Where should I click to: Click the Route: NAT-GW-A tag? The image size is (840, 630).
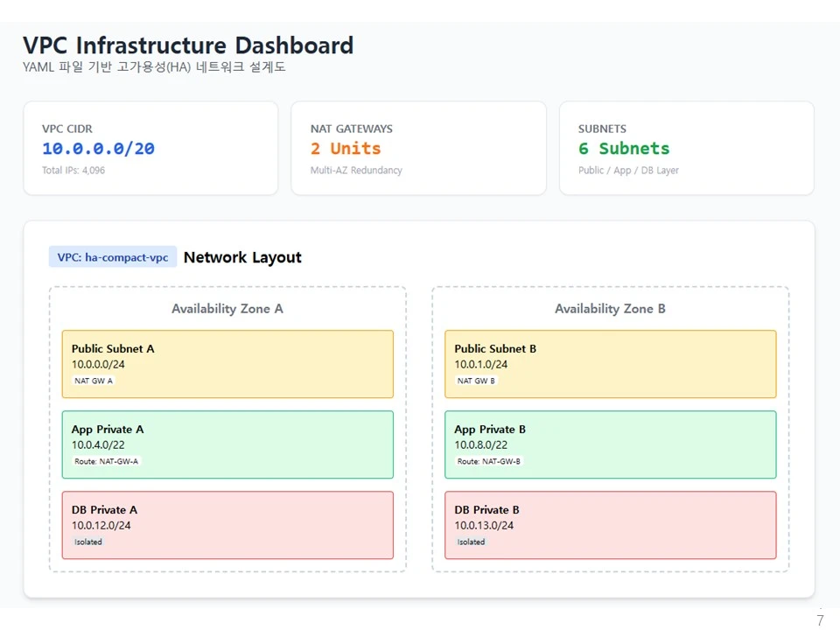(x=106, y=461)
